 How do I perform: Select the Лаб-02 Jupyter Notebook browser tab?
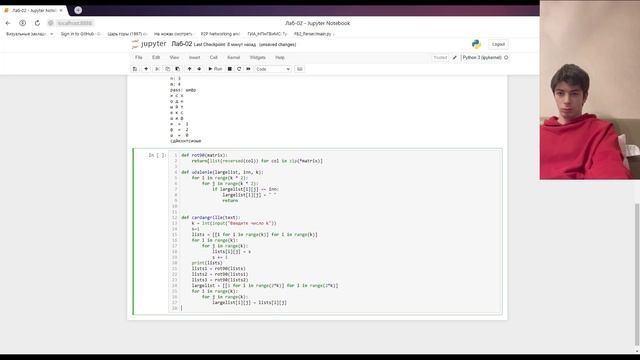33,10
